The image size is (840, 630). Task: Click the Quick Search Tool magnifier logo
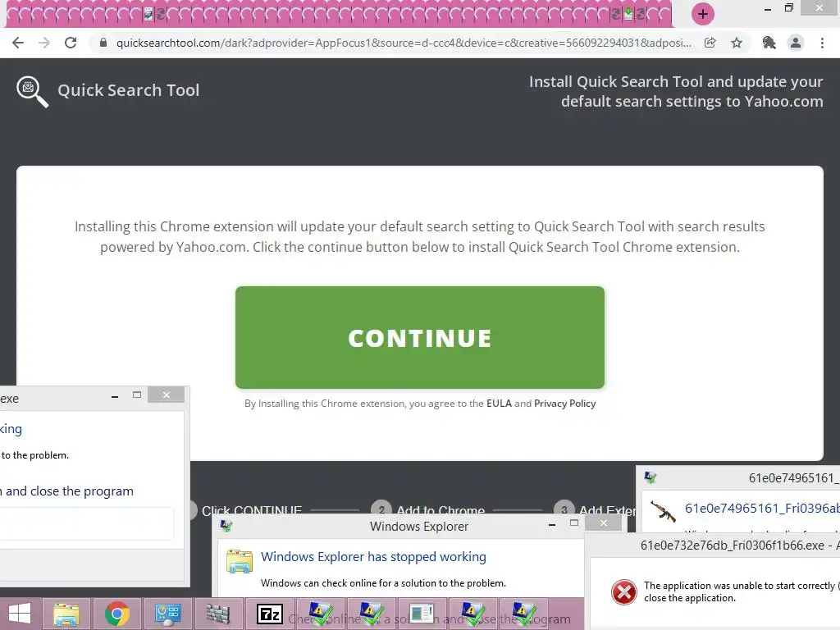tap(32, 92)
